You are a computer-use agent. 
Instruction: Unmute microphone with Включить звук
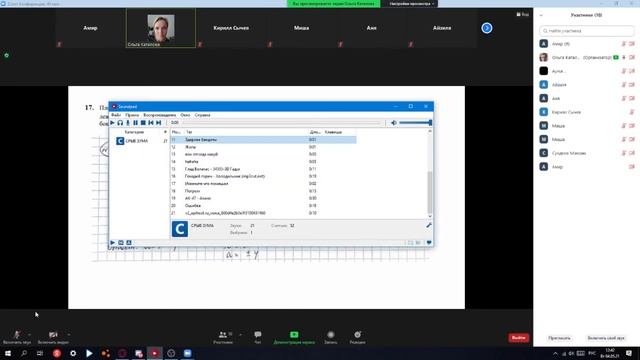point(16,337)
